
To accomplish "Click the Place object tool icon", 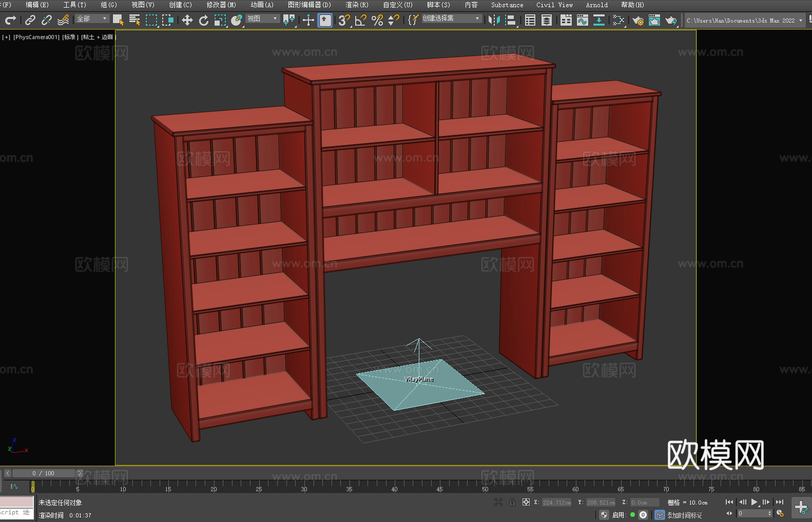I will tap(237, 20).
